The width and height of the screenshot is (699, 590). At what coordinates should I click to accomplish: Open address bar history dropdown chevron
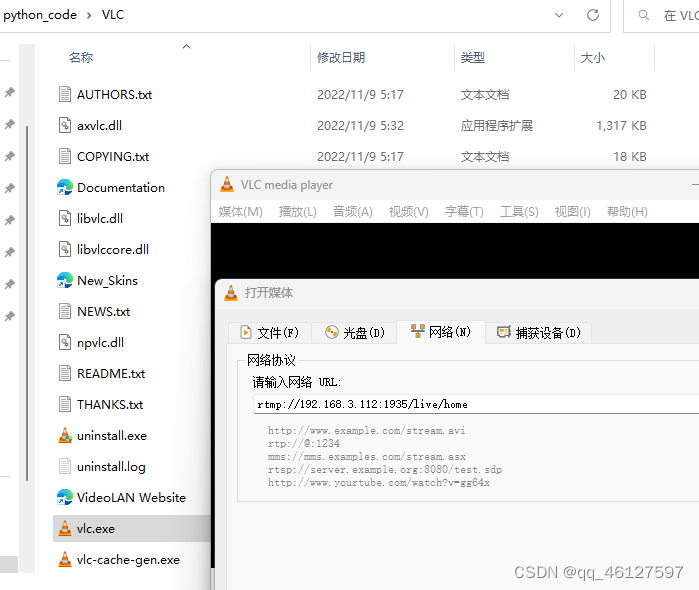click(x=559, y=15)
